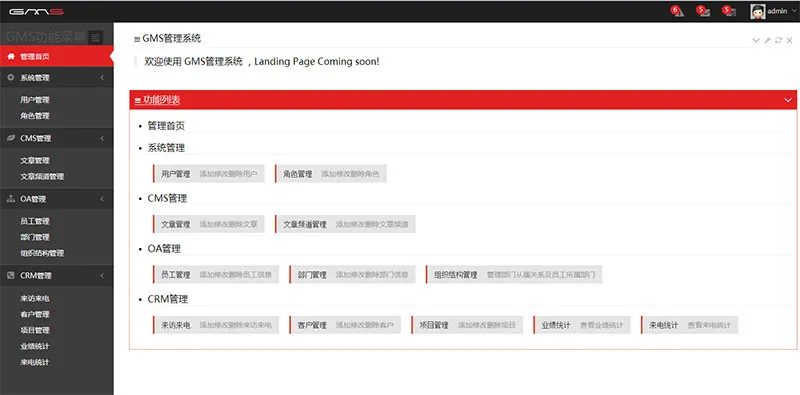Collapse the 系统管理 sidebar section chevron
The image size is (800, 395).
[x=102, y=78]
